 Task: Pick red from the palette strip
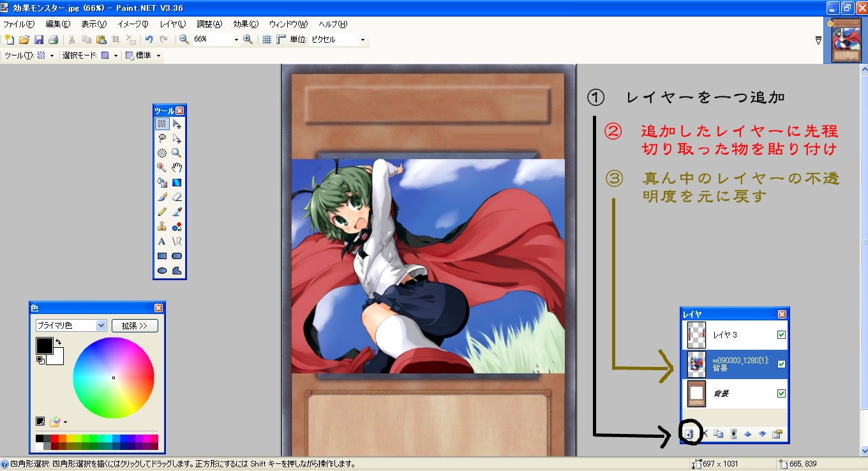pyautogui.click(x=55, y=438)
